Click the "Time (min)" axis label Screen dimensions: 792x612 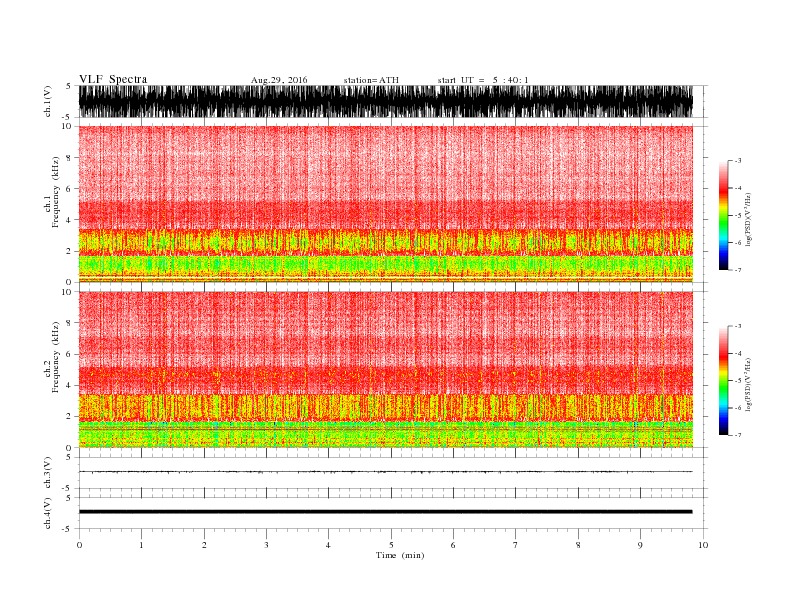pos(400,555)
